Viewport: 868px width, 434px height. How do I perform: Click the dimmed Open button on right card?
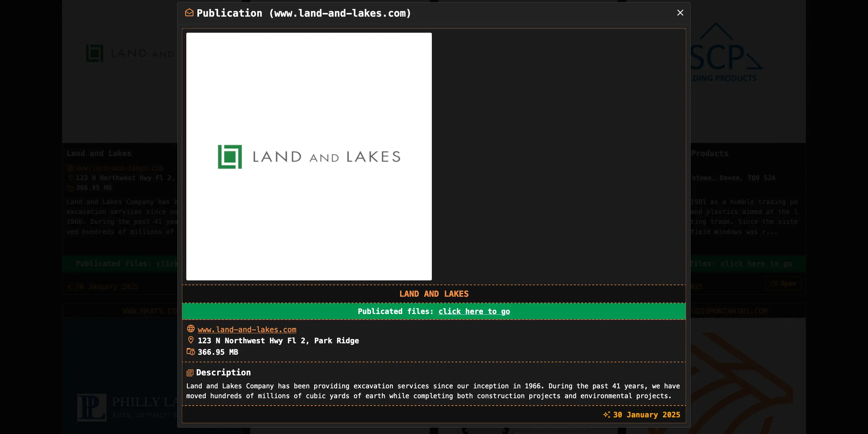click(783, 283)
